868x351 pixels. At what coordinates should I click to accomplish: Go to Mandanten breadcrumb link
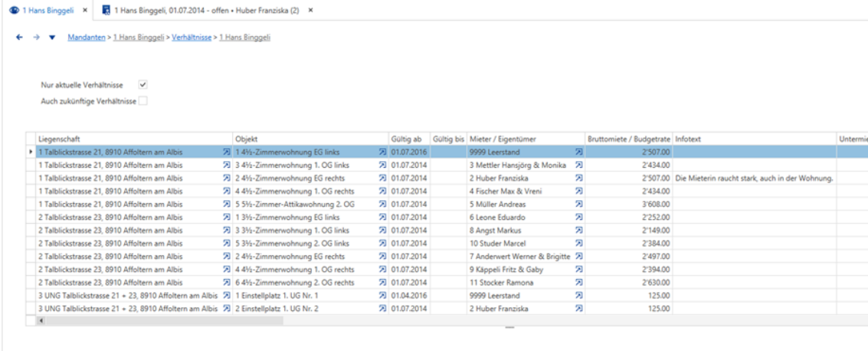(x=87, y=38)
